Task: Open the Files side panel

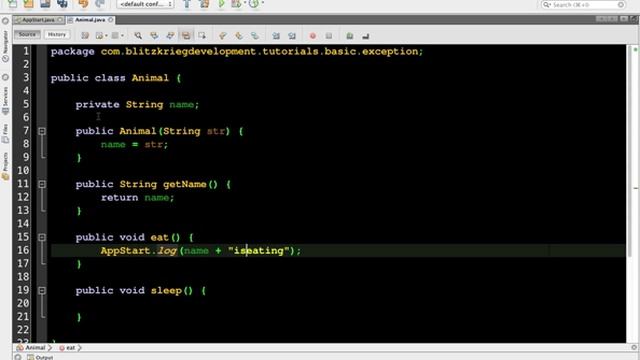Action: [x=5, y=133]
